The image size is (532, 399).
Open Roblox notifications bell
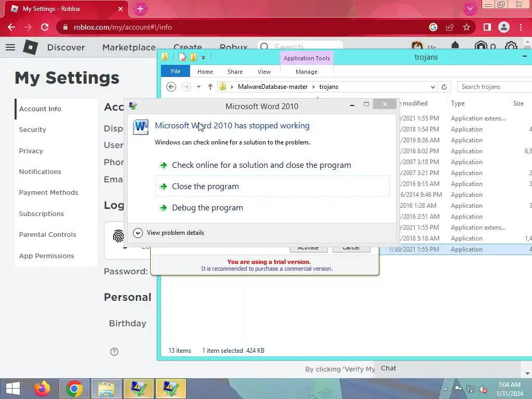[x=455, y=46]
